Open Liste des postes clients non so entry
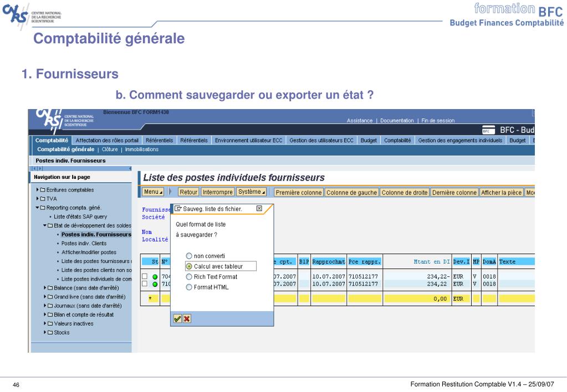Viewport: 567px width, 392px height. 96,270
